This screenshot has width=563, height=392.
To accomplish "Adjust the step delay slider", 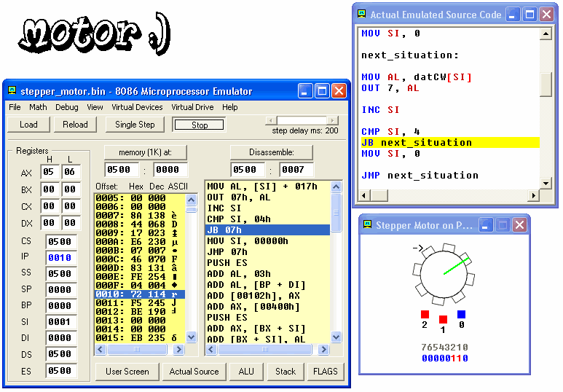I will [x=302, y=120].
